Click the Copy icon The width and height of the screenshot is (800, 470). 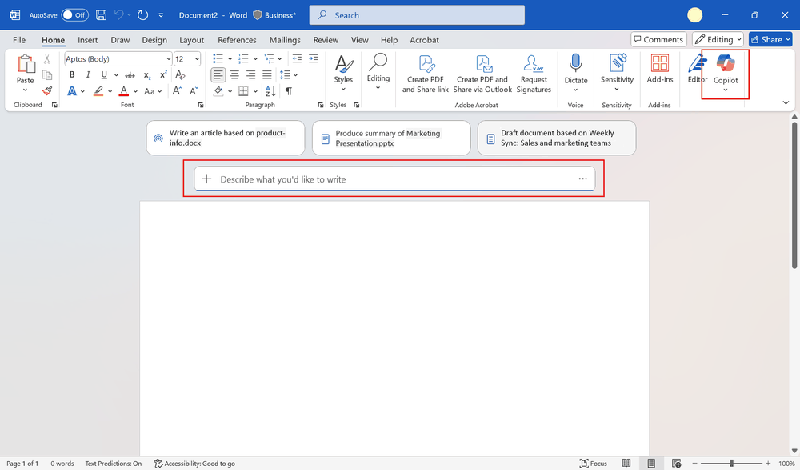(47, 76)
